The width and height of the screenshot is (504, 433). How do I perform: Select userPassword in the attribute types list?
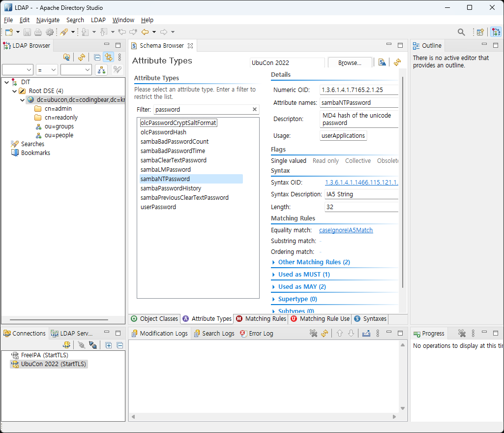pos(158,207)
